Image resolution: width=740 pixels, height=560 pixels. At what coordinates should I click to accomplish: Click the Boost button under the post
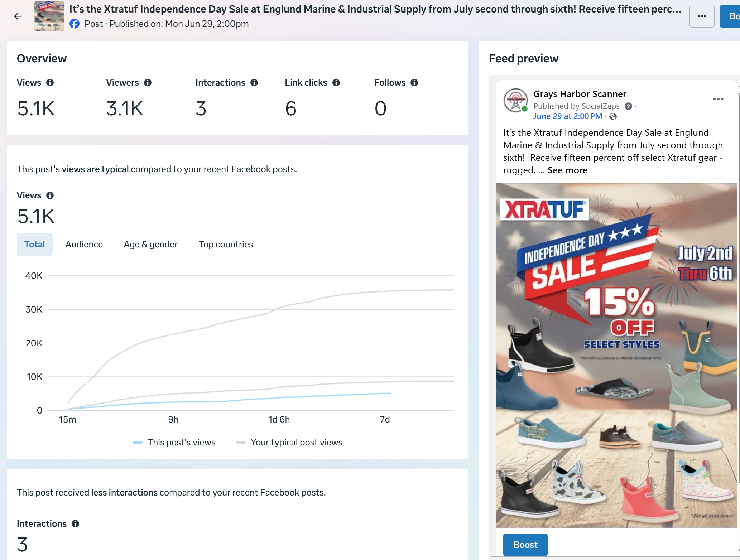click(525, 545)
